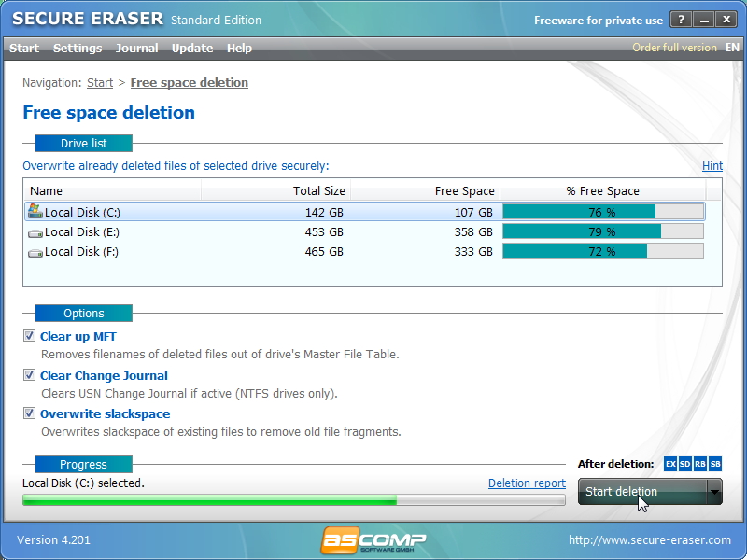Click the 465 GB total size value

(x=324, y=251)
